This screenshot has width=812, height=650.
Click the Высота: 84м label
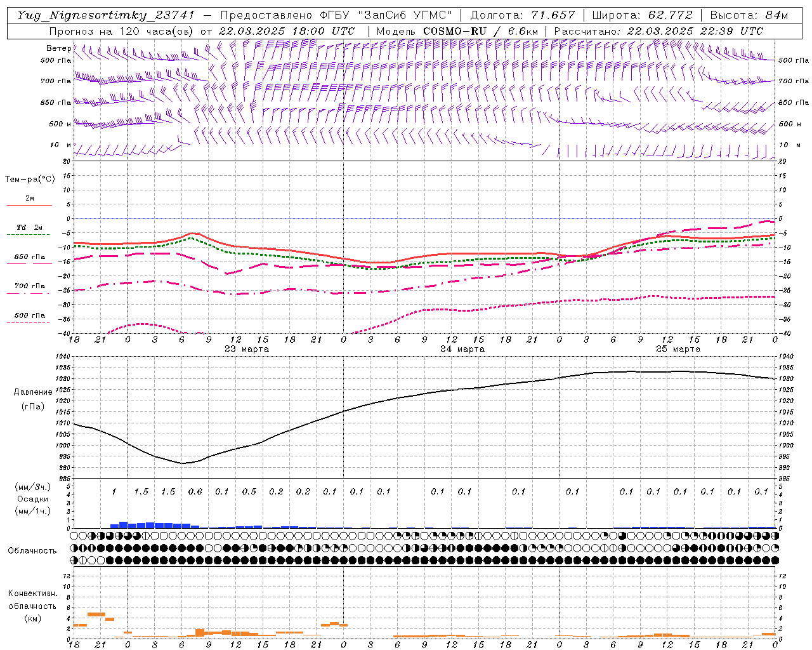pos(749,15)
